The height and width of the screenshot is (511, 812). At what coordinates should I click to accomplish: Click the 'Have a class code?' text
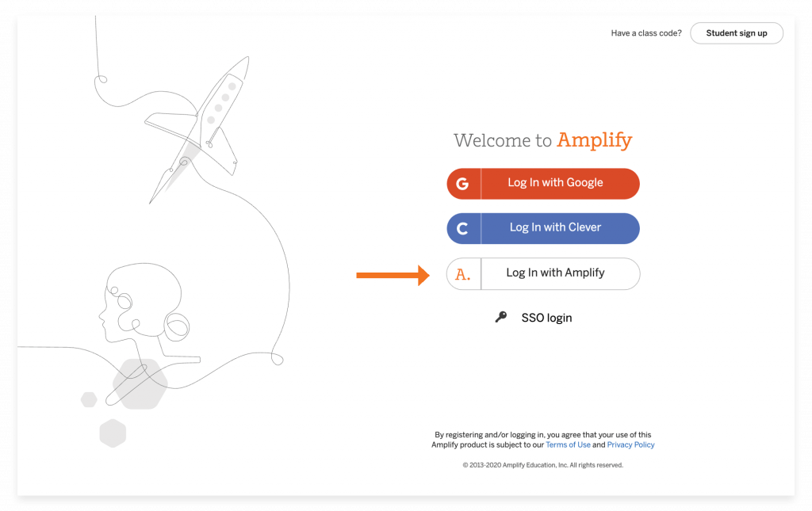(x=646, y=33)
